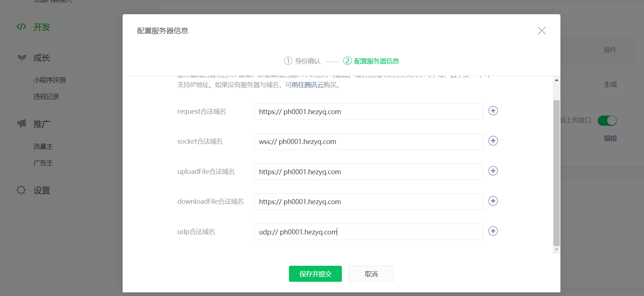Image resolution: width=644 pixels, height=296 pixels.
Task: Click the dialog scrollbar up arrow
Action: point(556,80)
